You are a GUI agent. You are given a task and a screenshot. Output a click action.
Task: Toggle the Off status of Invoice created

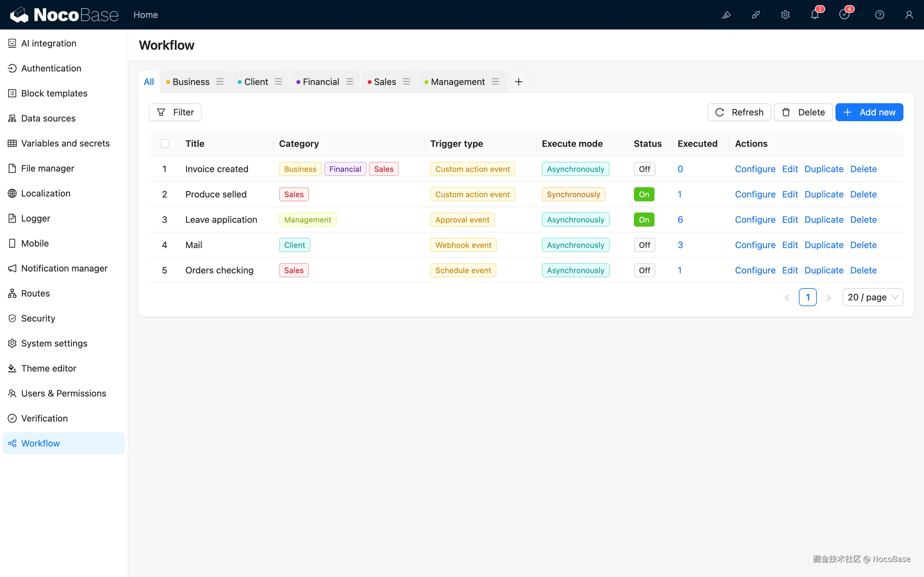point(644,169)
